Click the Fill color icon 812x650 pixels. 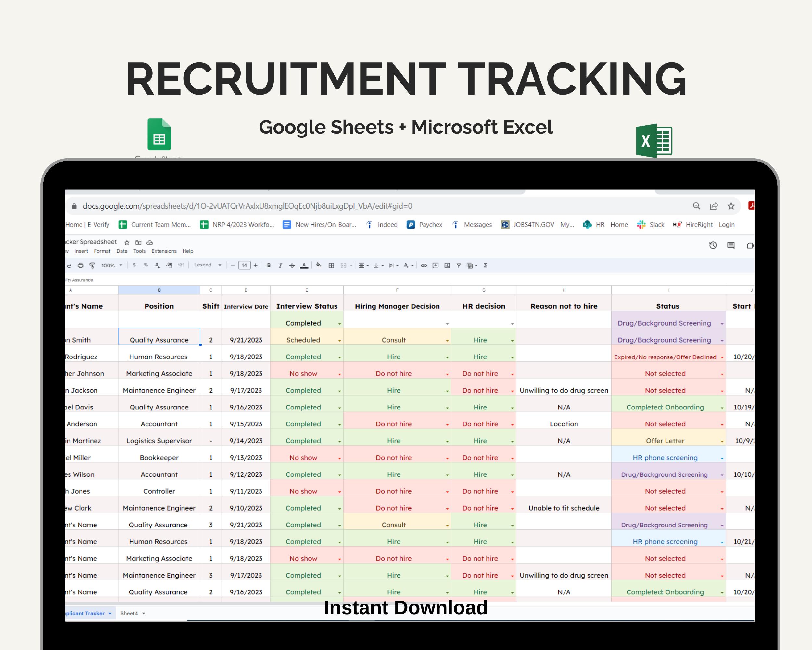(319, 265)
